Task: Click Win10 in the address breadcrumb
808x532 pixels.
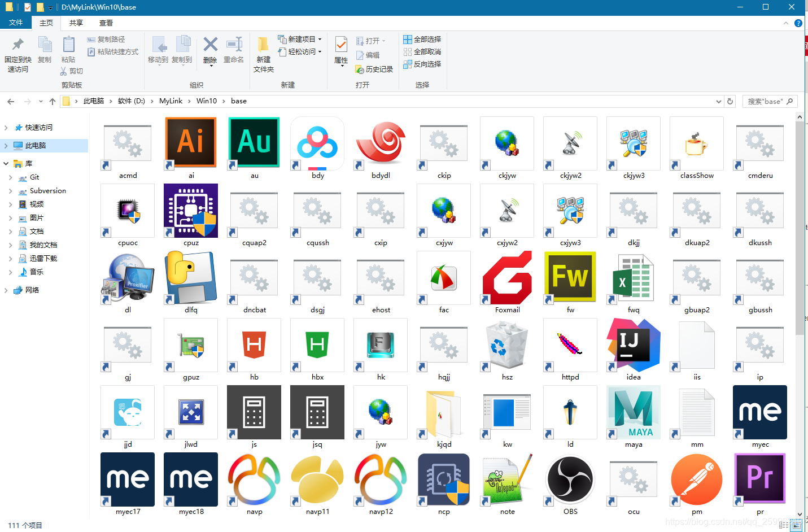Action: point(207,101)
